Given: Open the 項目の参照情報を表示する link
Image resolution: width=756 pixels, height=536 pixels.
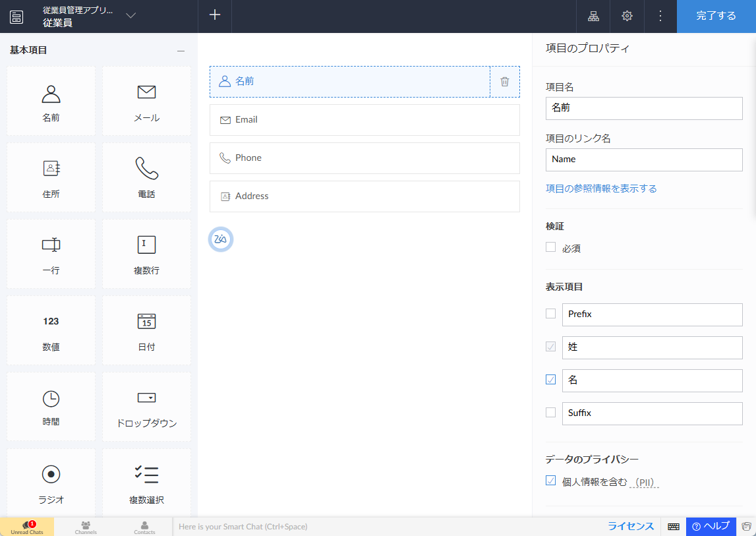Looking at the screenshot, I should [x=601, y=189].
